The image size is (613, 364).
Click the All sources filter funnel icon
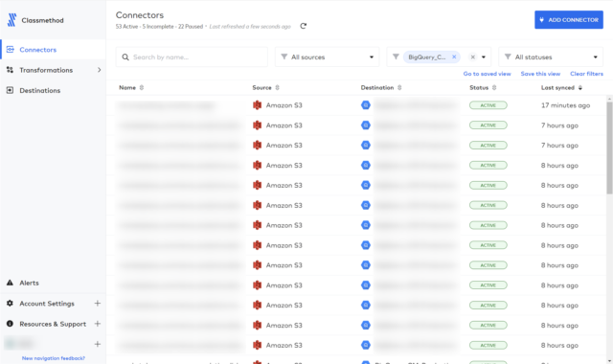[x=284, y=57]
